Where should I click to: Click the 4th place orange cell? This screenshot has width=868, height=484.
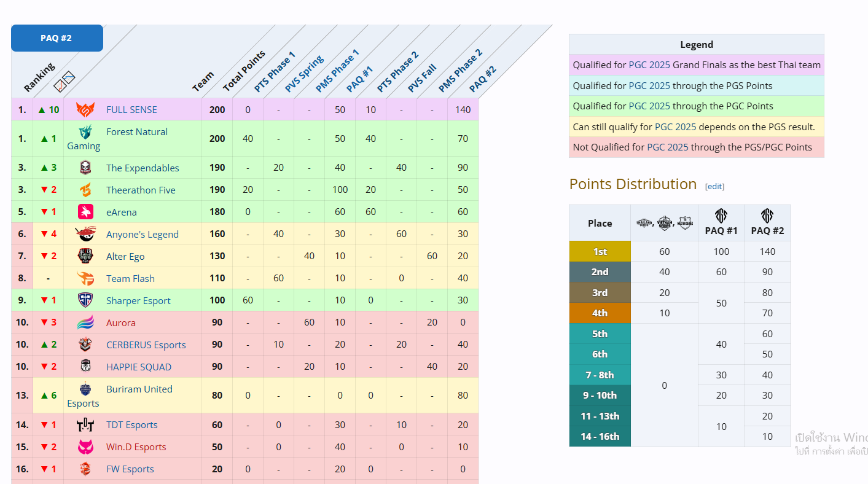pyautogui.click(x=600, y=313)
